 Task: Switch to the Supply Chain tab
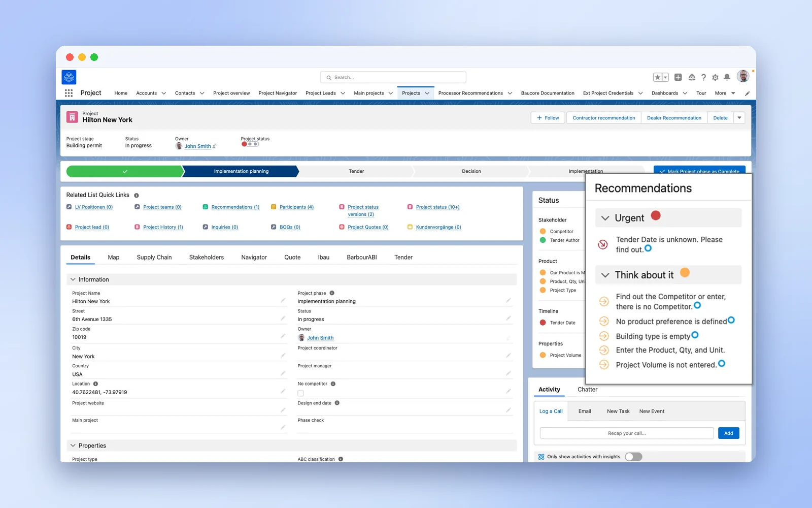point(154,258)
